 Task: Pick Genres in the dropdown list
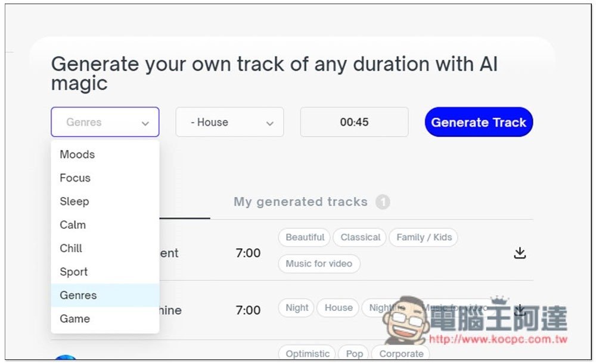click(x=78, y=295)
